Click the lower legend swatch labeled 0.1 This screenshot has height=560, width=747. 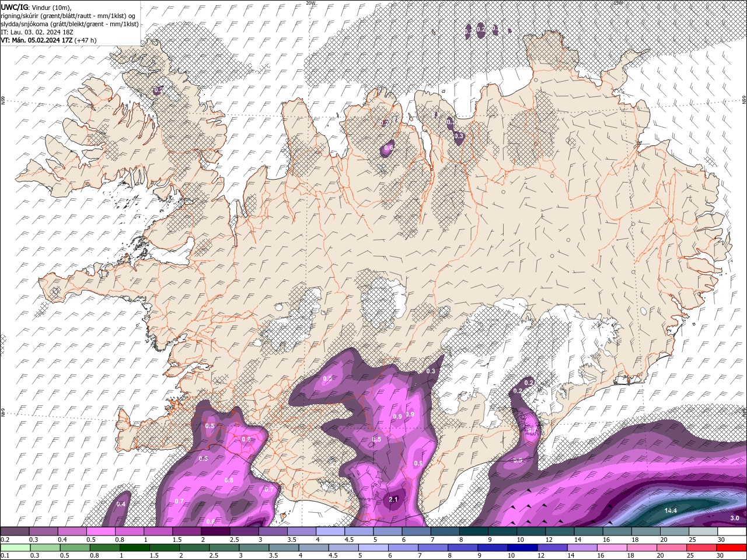15,548
